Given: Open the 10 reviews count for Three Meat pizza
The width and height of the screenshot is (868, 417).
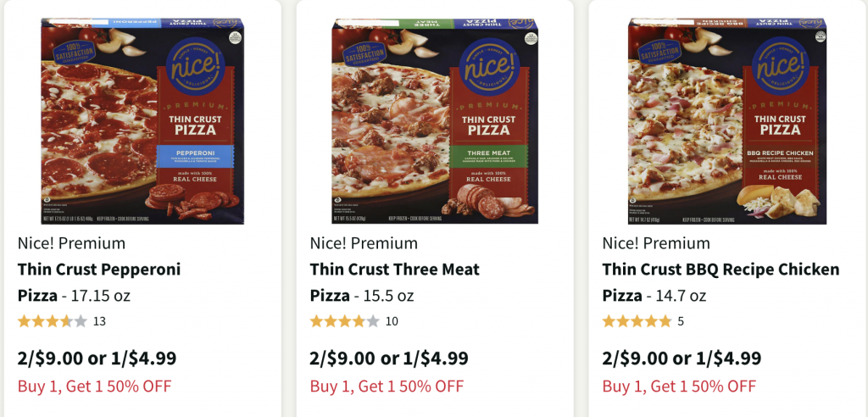Looking at the screenshot, I should (392, 321).
